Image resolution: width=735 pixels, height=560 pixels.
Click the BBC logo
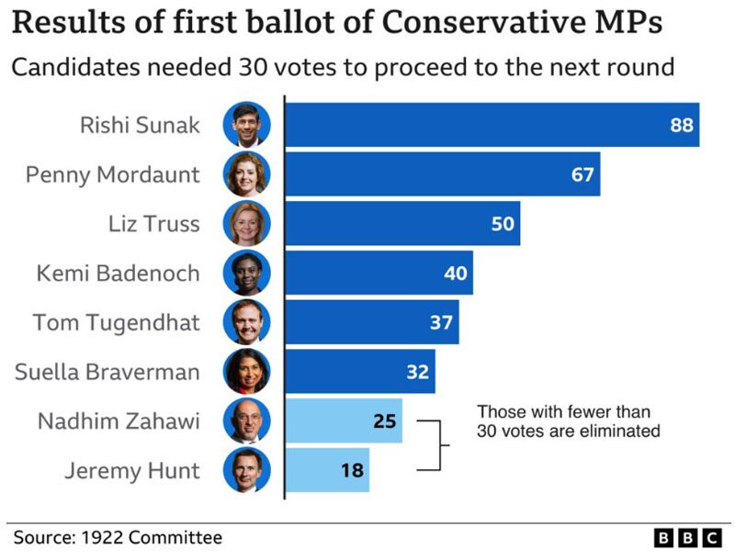(x=687, y=538)
